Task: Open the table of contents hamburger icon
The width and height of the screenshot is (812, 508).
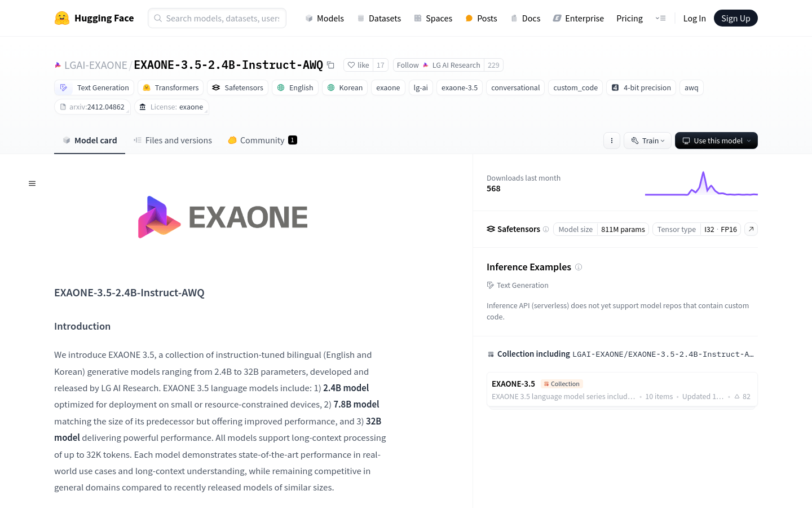Action: coord(32,183)
